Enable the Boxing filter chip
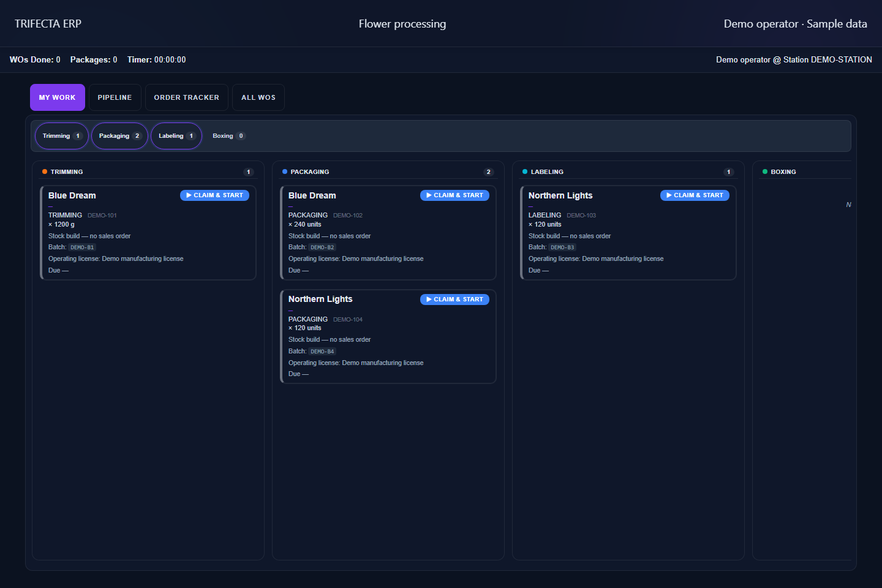882x588 pixels. coord(228,136)
